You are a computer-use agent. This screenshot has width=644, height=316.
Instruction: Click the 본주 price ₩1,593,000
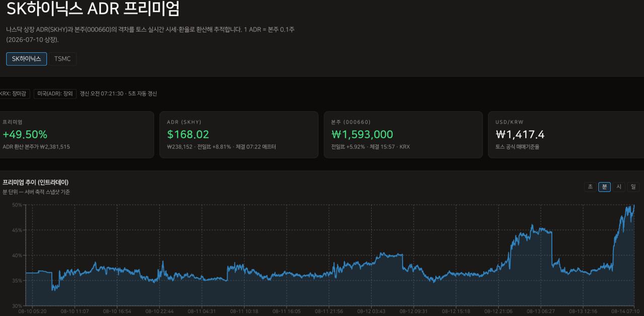362,134
